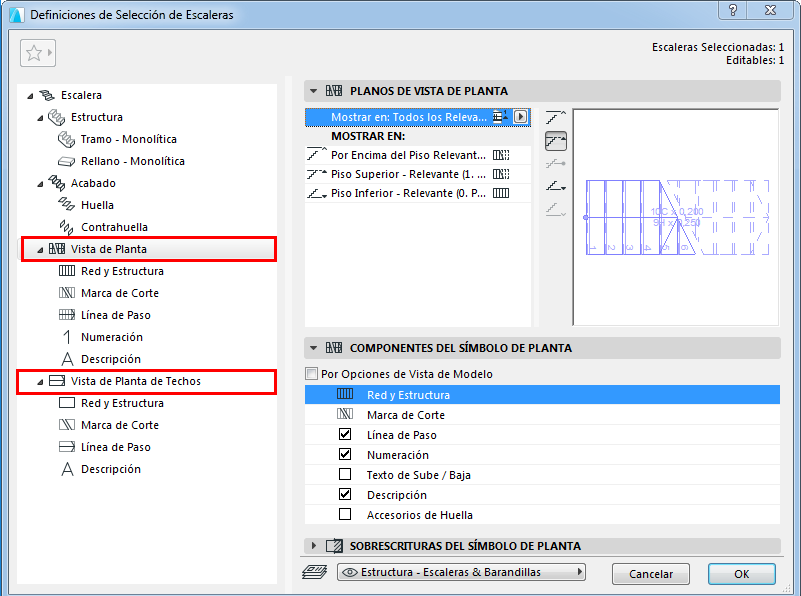
Task: Click the stair plan preview
Action: tap(676, 217)
